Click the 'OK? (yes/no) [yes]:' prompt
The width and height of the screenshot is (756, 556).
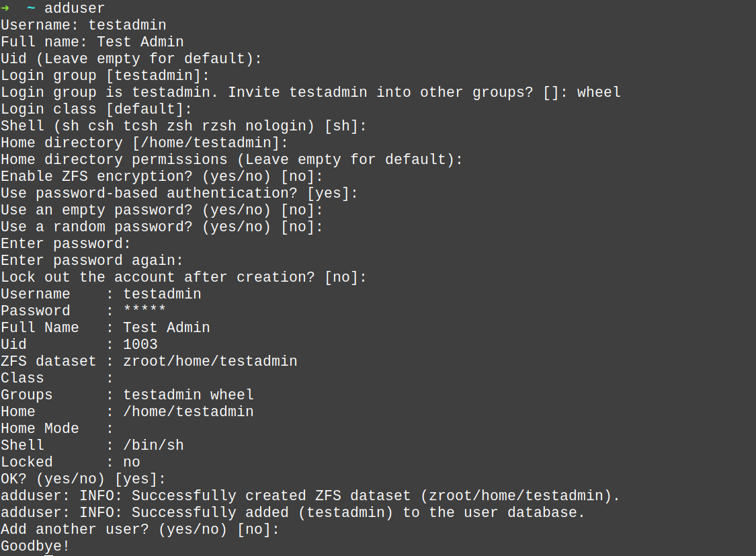coord(83,479)
